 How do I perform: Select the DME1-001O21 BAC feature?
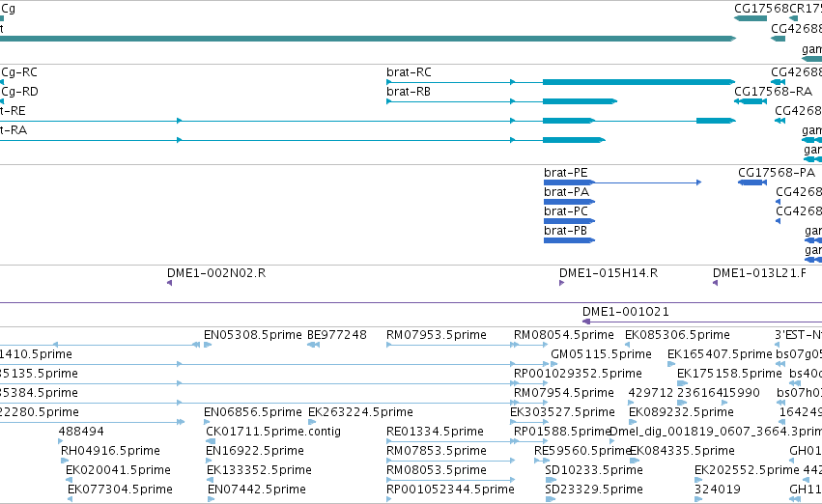click(702, 322)
